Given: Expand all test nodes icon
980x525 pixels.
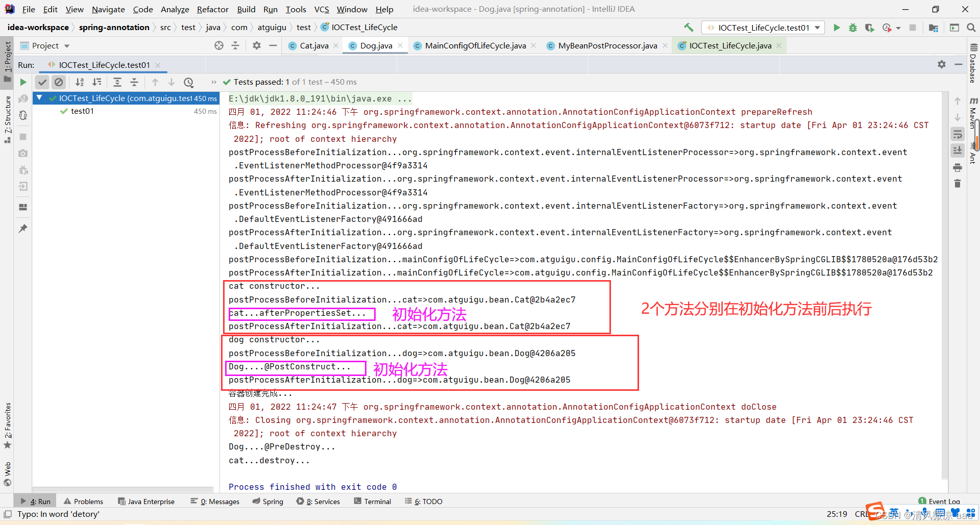Looking at the screenshot, I should 117,82.
